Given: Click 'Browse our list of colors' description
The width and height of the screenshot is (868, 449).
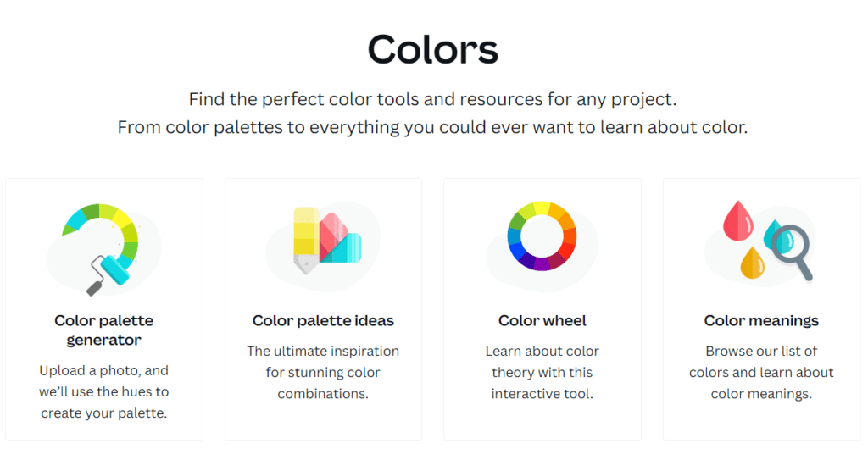Looking at the screenshot, I should pyautogui.click(x=761, y=372).
